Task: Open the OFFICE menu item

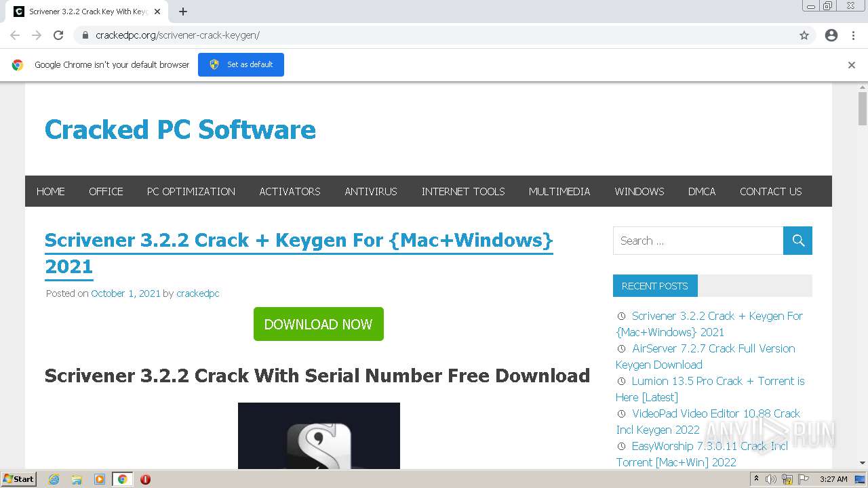Action: 106,191
